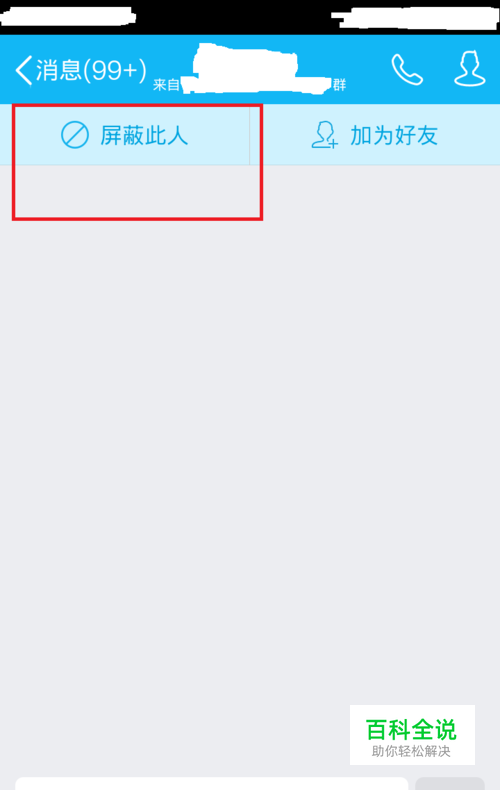This screenshot has width=500, height=790.
Task: Select the 屏蔽此人 text label
Action: click(x=144, y=136)
